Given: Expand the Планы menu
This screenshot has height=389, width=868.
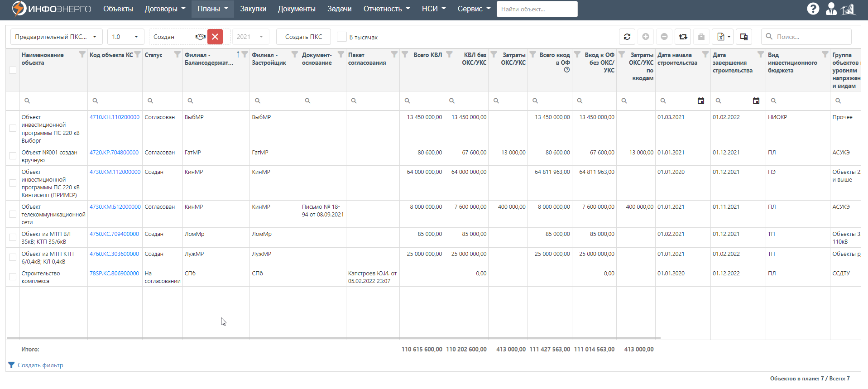Looking at the screenshot, I should click(212, 9).
